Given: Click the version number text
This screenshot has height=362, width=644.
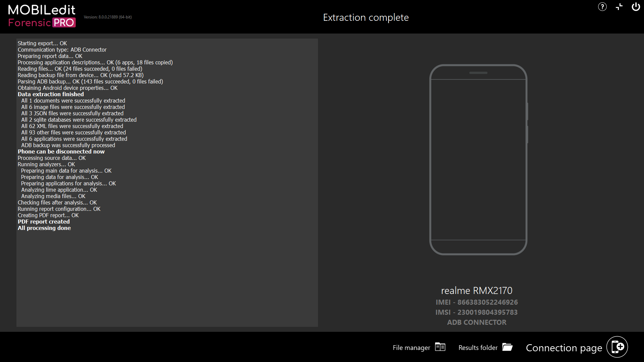Looking at the screenshot, I should point(108,17).
